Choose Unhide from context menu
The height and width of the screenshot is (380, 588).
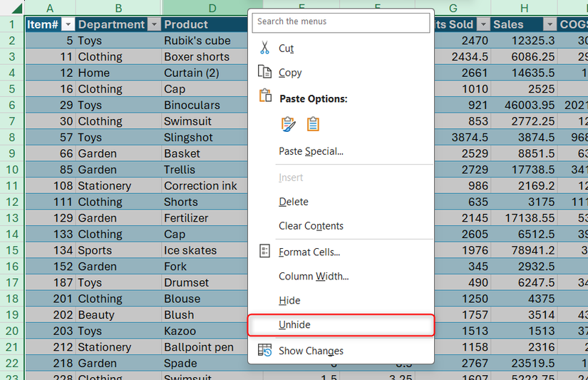point(341,325)
